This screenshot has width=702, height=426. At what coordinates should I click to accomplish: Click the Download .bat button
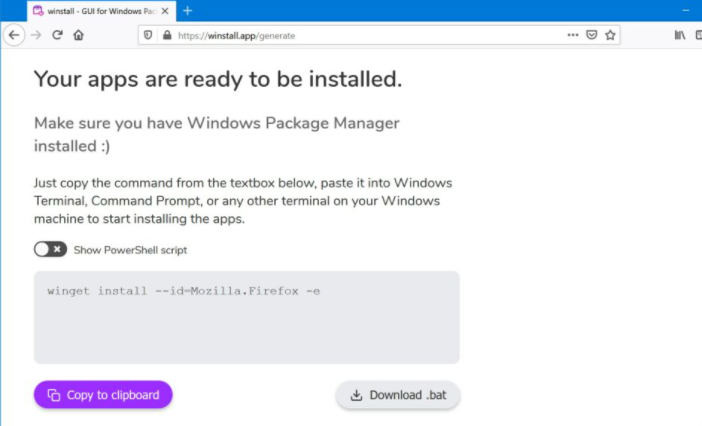[x=398, y=395]
